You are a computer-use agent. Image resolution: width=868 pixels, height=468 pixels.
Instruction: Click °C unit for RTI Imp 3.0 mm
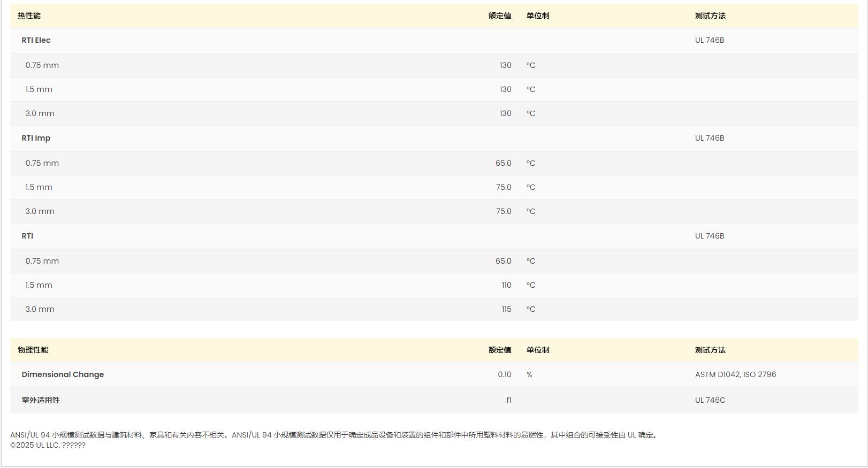coord(531,211)
